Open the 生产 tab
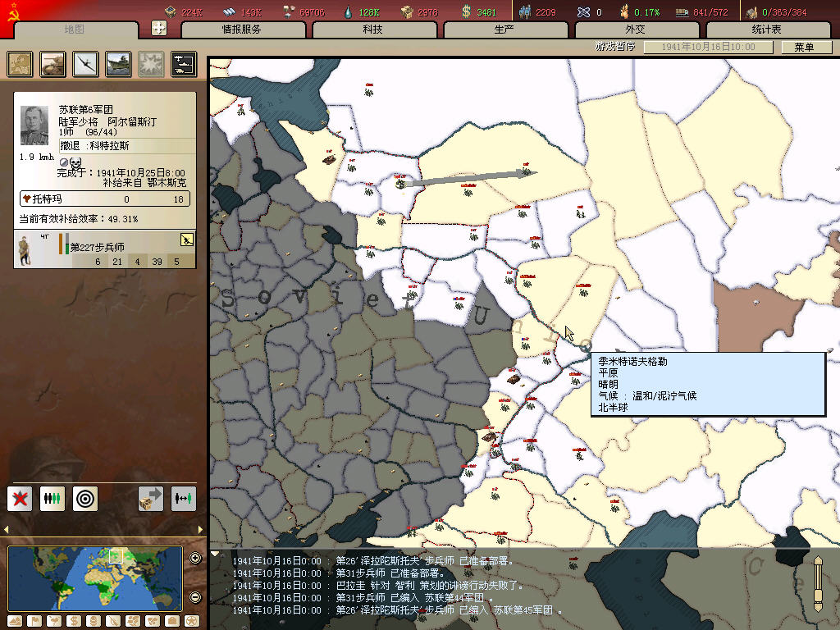This screenshot has width=840, height=630. tap(504, 30)
